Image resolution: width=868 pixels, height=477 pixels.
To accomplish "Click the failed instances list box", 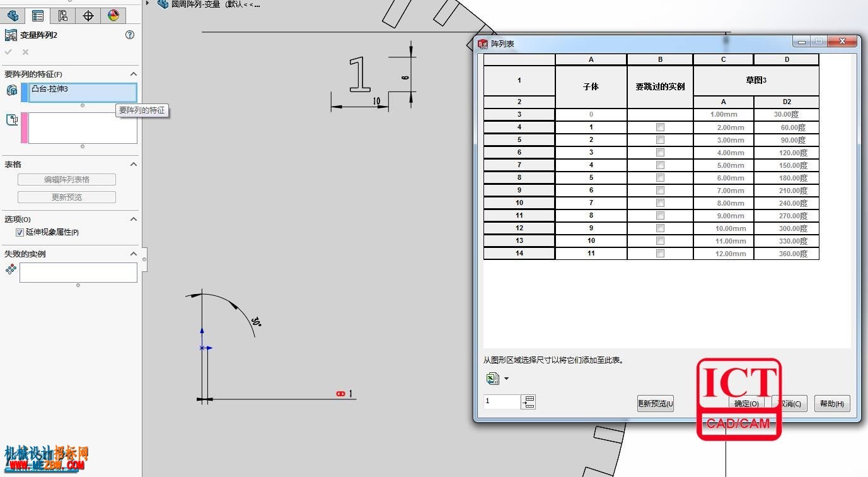I will point(78,273).
